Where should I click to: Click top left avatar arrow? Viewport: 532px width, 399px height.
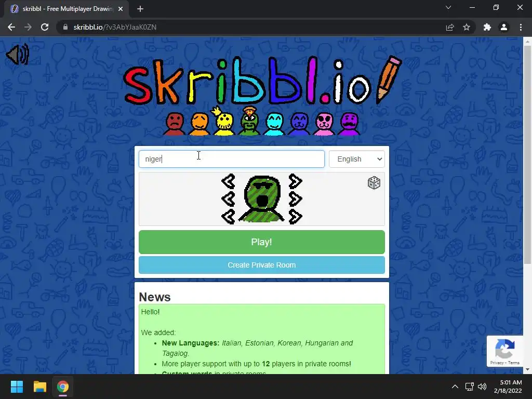(x=229, y=181)
